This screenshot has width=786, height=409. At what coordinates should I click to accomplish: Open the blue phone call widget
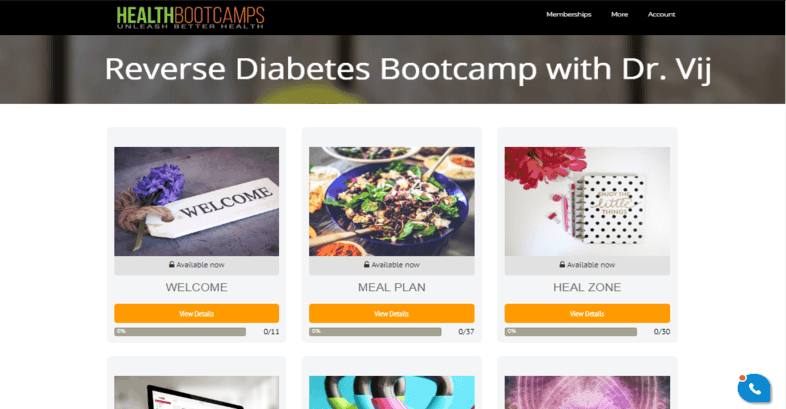pos(754,388)
